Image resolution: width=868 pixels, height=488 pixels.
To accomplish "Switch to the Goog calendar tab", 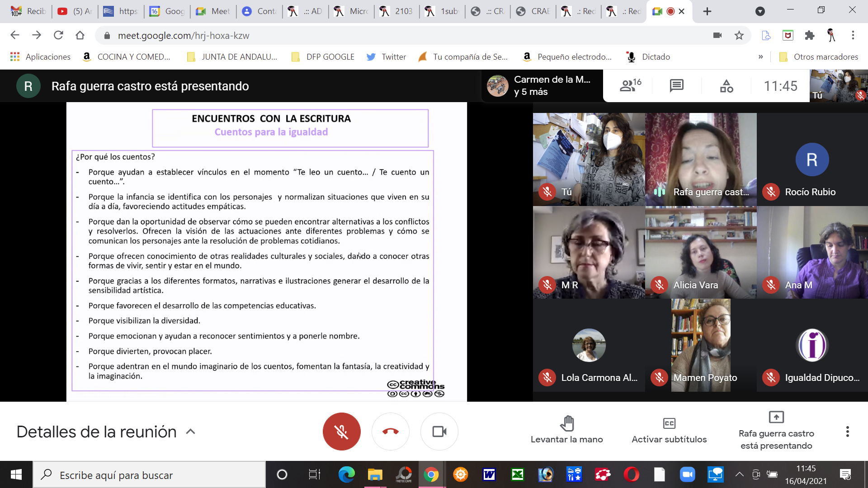I will pos(167,11).
